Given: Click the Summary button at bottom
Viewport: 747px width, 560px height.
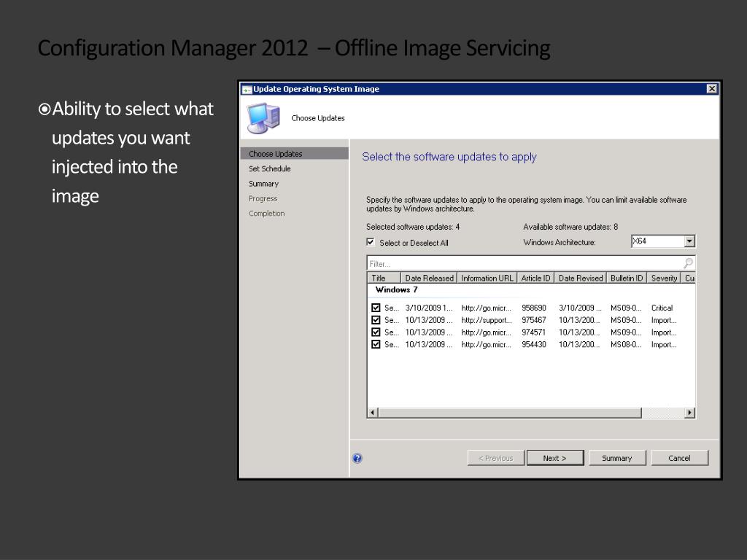Looking at the screenshot, I should [x=617, y=458].
